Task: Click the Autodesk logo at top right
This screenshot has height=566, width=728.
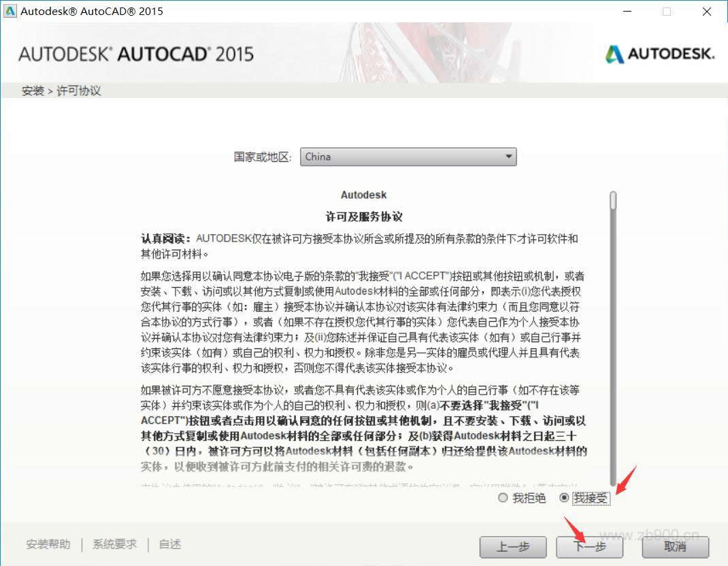Action: [x=659, y=53]
